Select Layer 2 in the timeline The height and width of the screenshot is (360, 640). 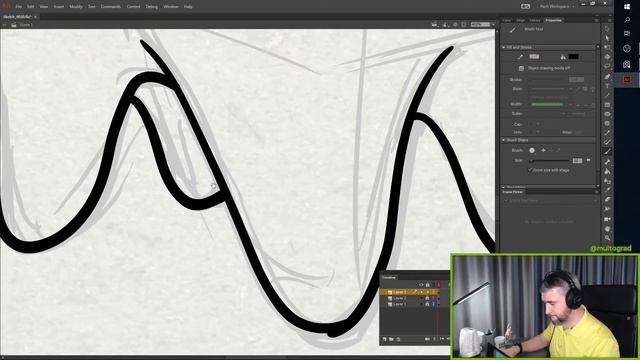tap(399, 298)
